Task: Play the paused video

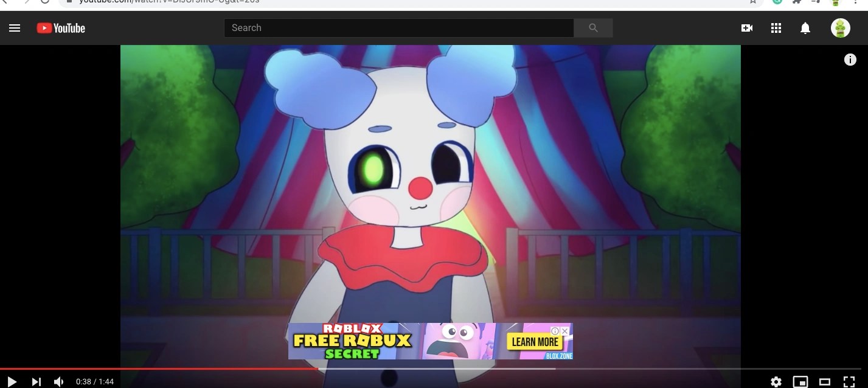Action: tap(12, 382)
